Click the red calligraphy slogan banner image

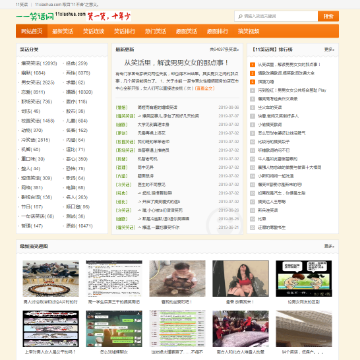tap(109, 16)
